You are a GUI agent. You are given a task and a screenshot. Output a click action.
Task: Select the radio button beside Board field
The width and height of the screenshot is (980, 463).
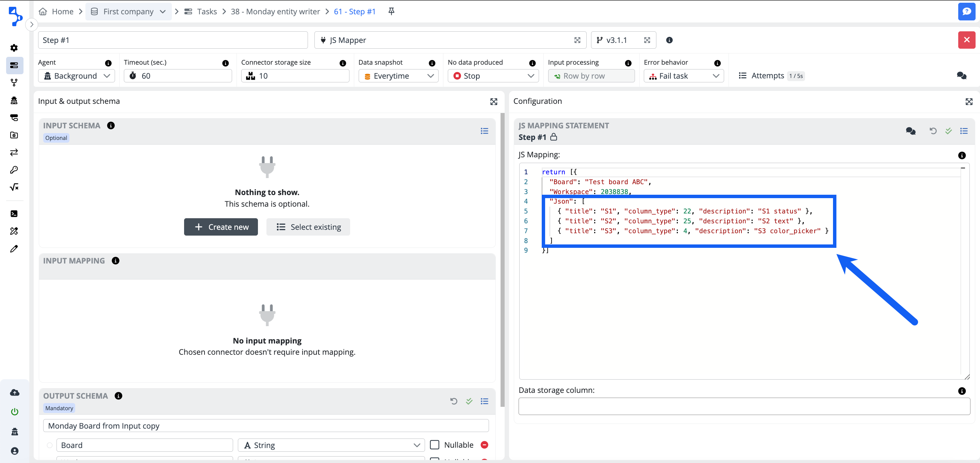pos(50,445)
